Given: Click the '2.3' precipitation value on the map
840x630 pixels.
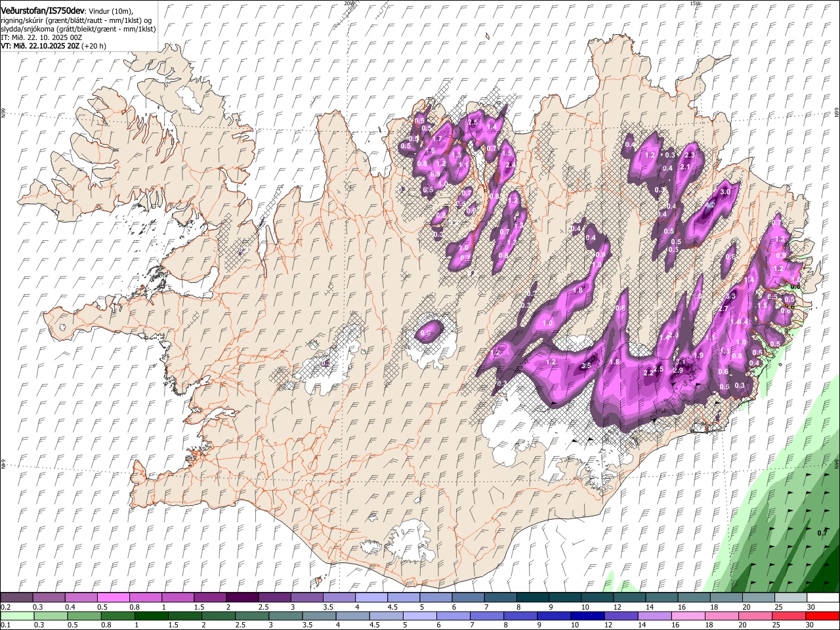Looking at the screenshot, I should coord(690,156).
